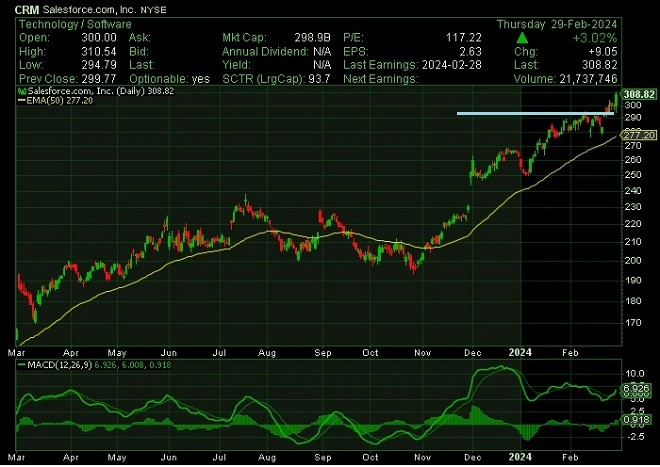Click the Prev Close value 299.77
The width and height of the screenshot is (660, 467).
(99, 79)
